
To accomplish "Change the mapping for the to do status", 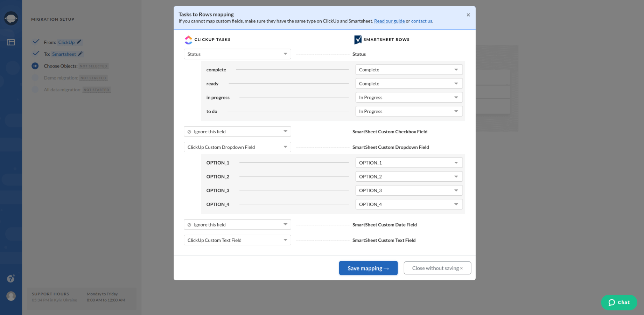I will point(409,111).
